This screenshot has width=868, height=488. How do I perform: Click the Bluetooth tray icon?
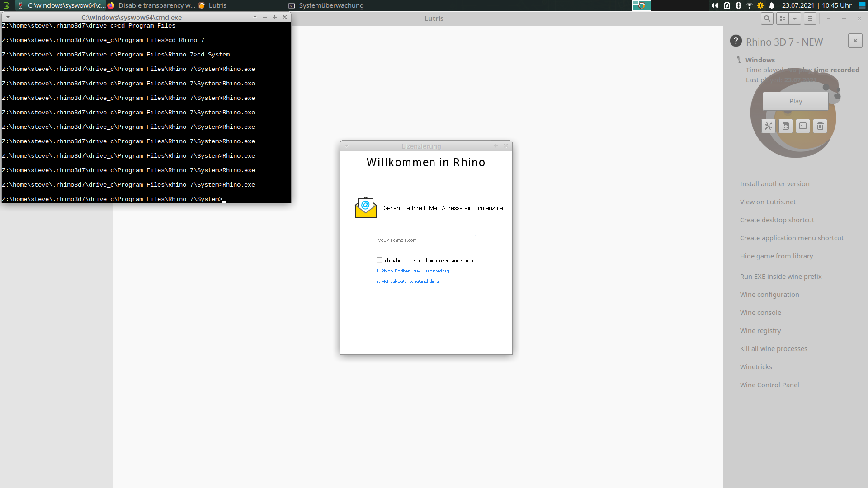(x=738, y=5)
